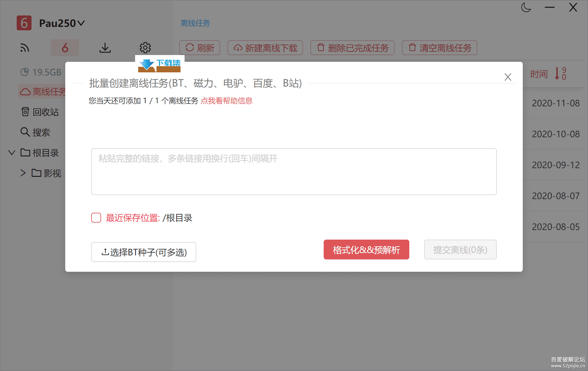Click 选择BT种子(可多选) button
The height and width of the screenshot is (371, 588).
pyautogui.click(x=144, y=252)
